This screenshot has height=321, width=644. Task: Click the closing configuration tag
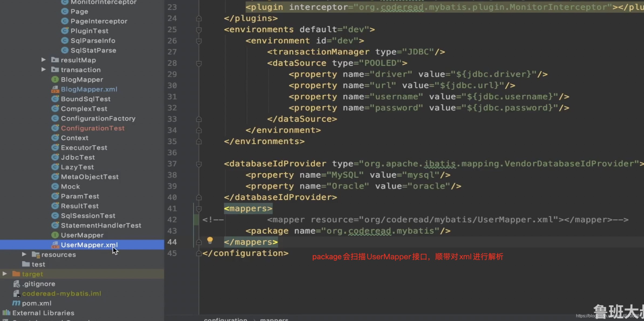coord(245,253)
